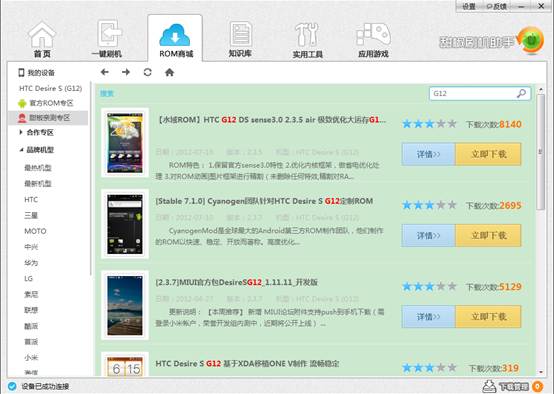Select 索尼 in the brand list
Screen dimensions: 554x394
click(x=31, y=294)
